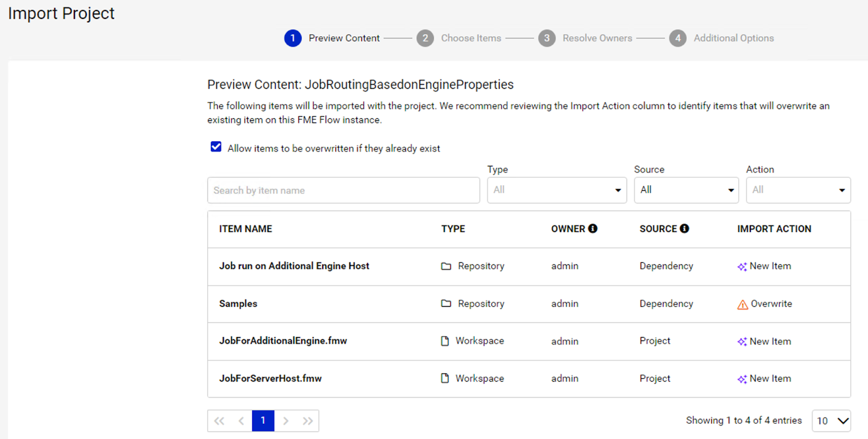This screenshot has width=868, height=439.
Task: Go to first page with double-left arrow
Action: coord(219,421)
